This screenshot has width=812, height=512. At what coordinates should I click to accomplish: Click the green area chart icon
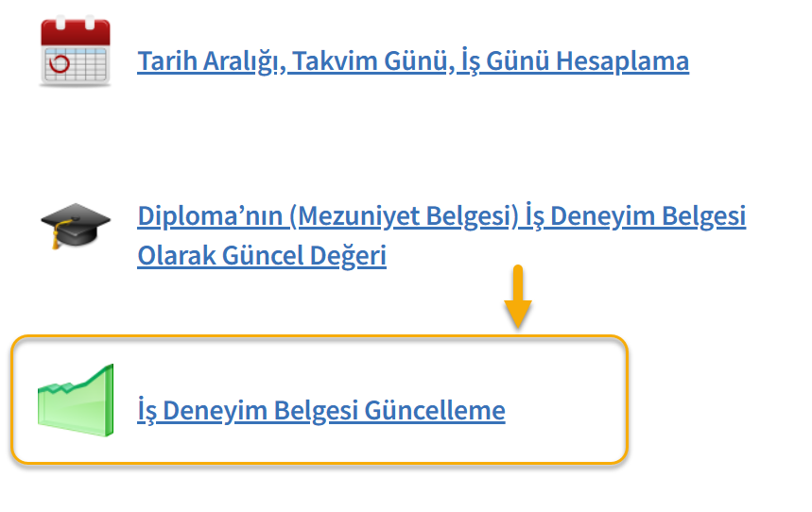[76, 401]
